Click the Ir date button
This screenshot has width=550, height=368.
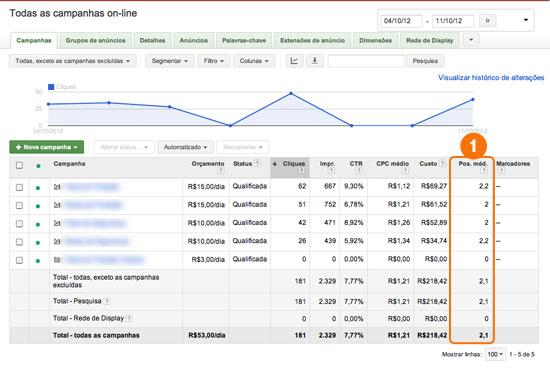(488, 21)
